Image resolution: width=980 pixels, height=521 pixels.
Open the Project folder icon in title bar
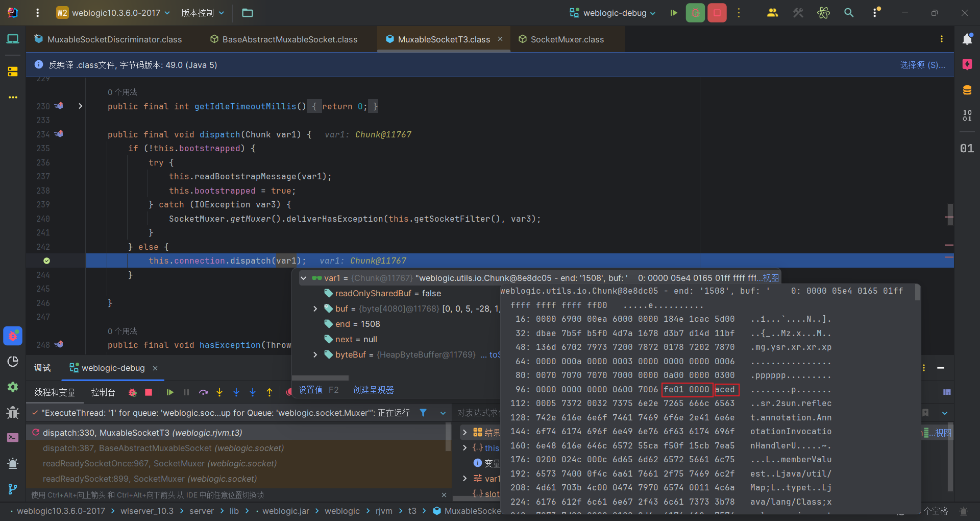[248, 13]
